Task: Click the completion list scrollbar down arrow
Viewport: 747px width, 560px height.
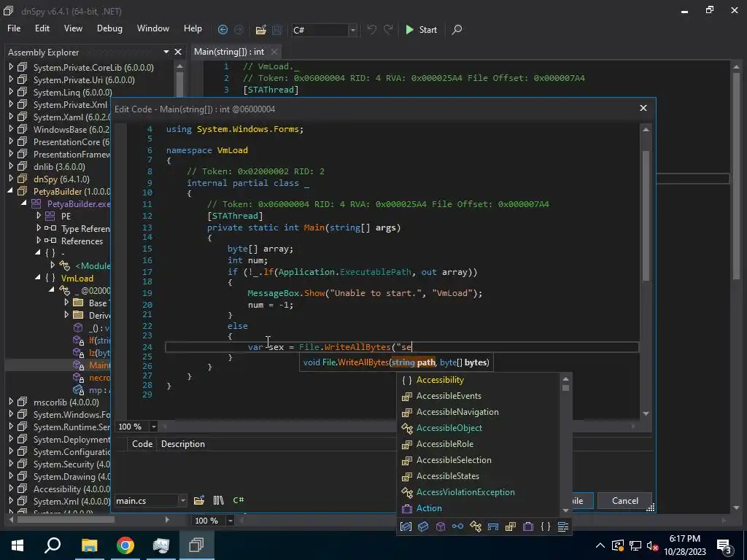Action: 565,510
